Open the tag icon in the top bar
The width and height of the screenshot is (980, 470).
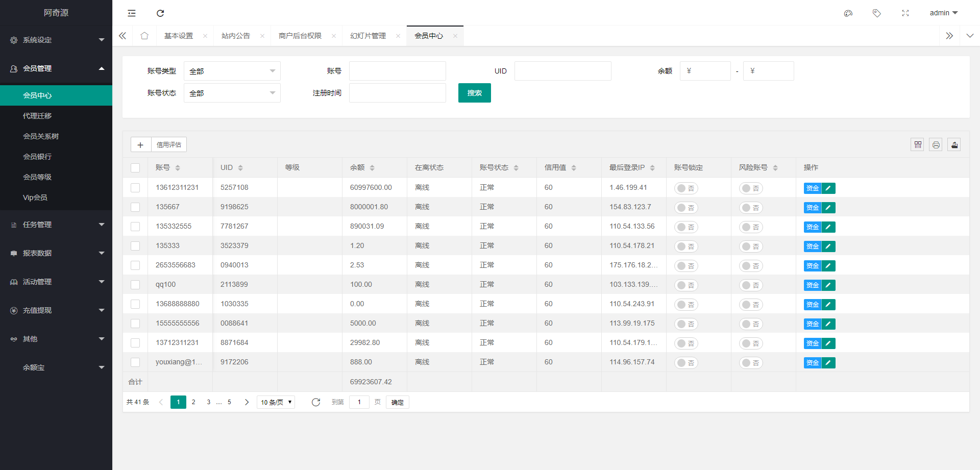pos(877,13)
